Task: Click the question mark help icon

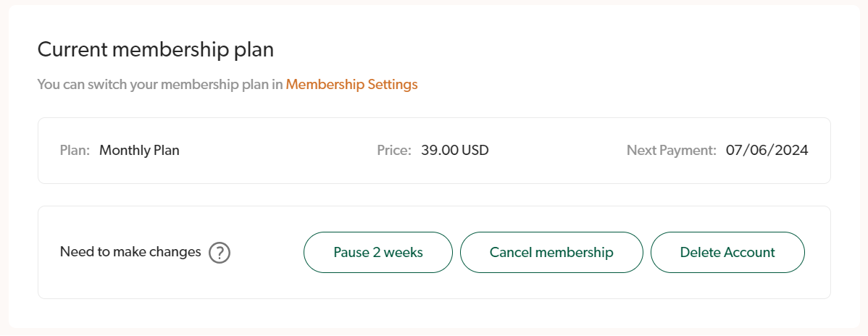Action: [220, 253]
